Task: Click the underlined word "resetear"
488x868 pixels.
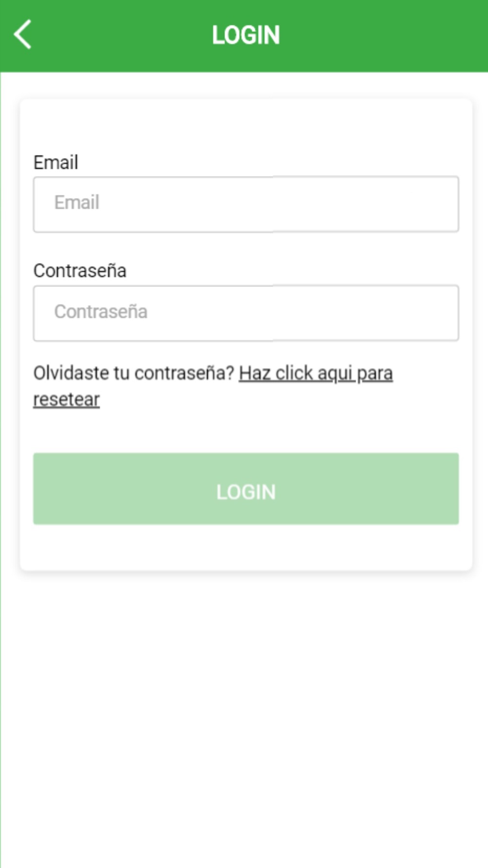Action: click(66, 400)
